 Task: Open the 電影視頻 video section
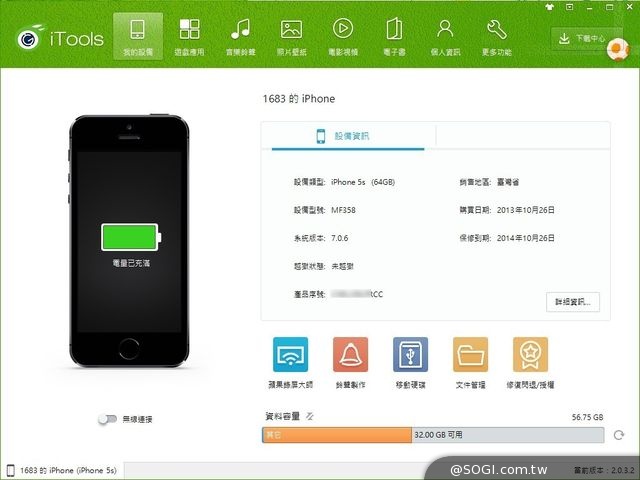(343, 36)
